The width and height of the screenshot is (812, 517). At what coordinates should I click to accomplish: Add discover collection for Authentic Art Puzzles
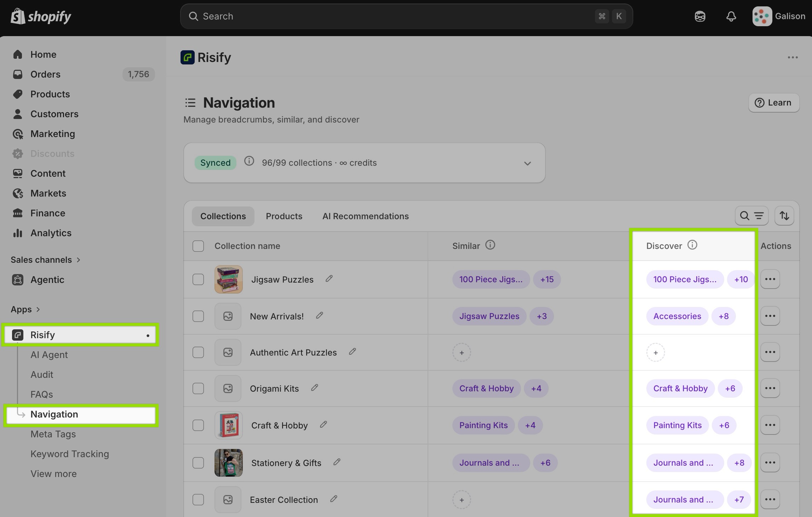pyautogui.click(x=656, y=352)
